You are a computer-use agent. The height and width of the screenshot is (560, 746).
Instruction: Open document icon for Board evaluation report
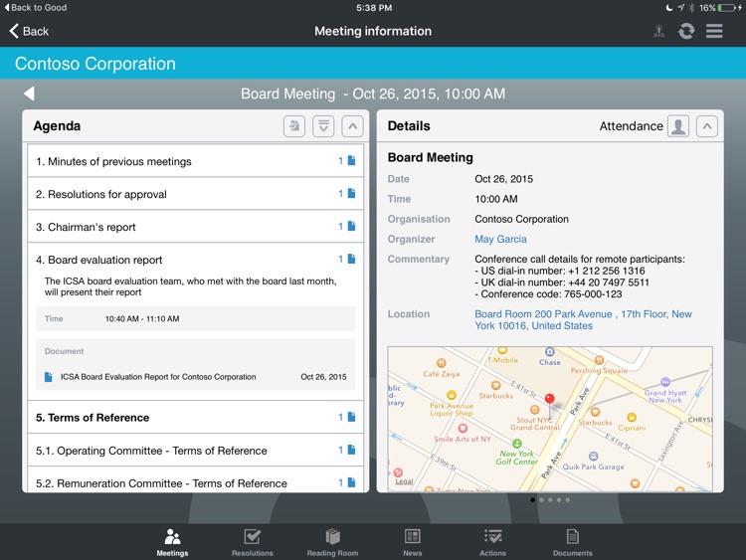(x=351, y=259)
